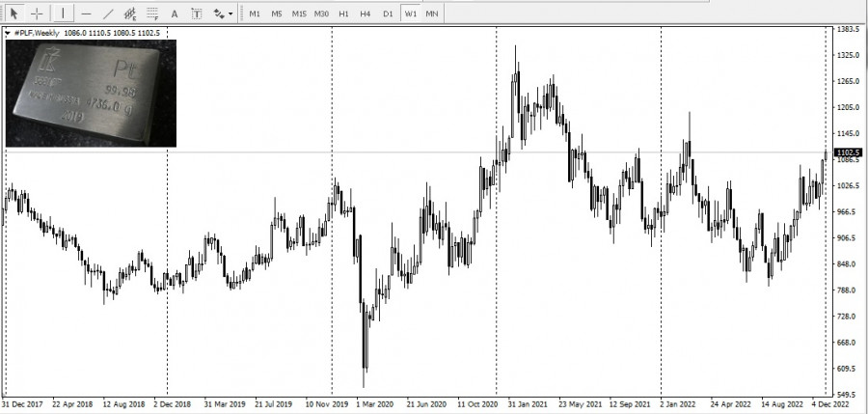Click the 906.5 price scale value
The image size is (868, 414).
[848, 237]
